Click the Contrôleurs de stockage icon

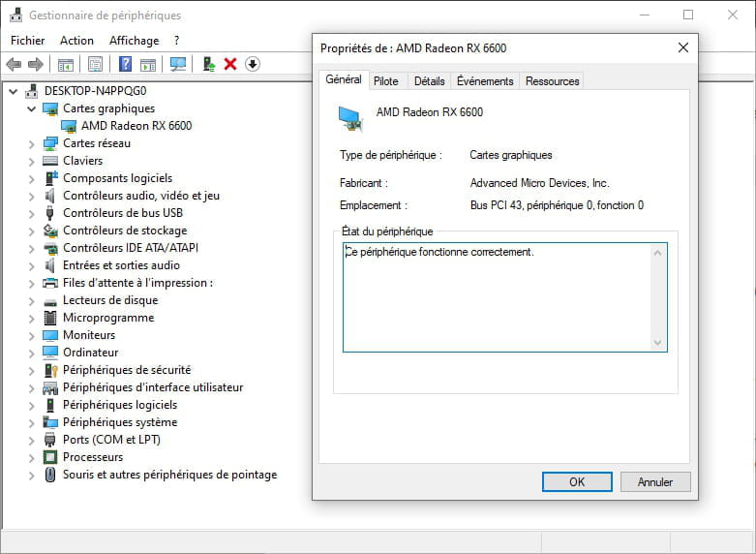pos(50,231)
